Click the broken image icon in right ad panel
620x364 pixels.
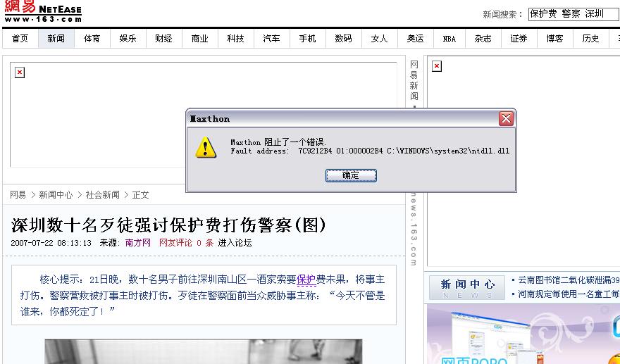coord(437,66)
